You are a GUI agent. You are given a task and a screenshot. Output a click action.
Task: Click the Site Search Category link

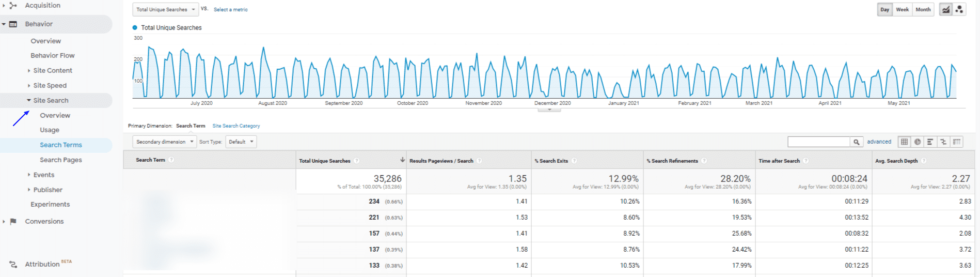[x=236, y=126]
